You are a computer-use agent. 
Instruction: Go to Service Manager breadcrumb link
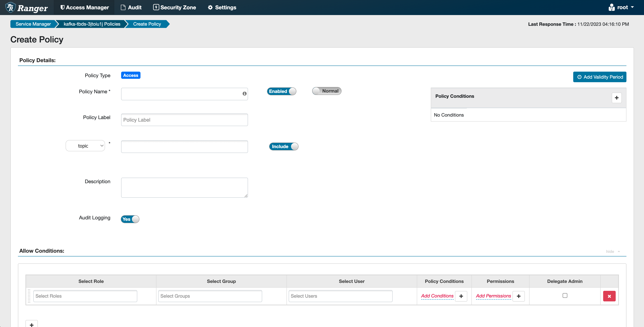coord(33,24)
